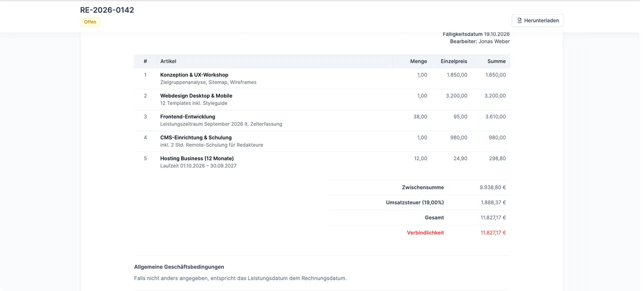Viewport: 644px width, 291px height.
Task: Click the unit price 24,90
Action: tap(460, 159)
